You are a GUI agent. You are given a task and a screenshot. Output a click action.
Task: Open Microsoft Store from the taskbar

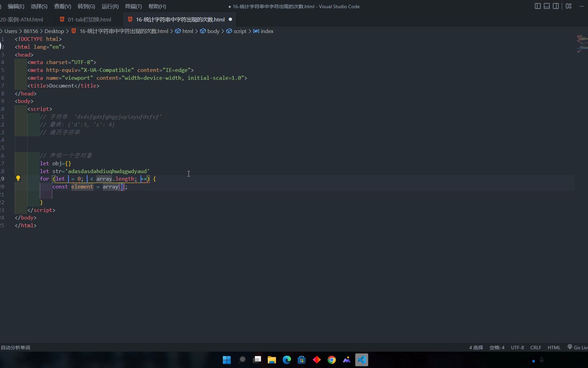point(301,360)
